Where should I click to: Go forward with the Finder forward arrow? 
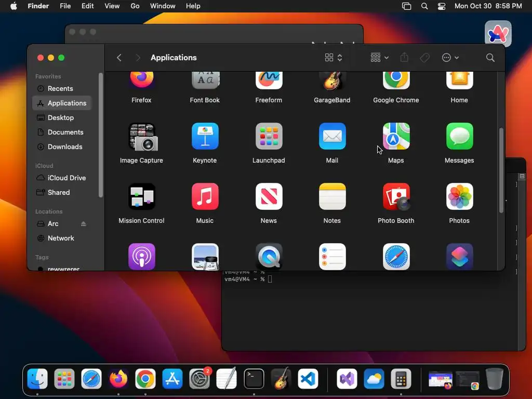coord(138,58)
